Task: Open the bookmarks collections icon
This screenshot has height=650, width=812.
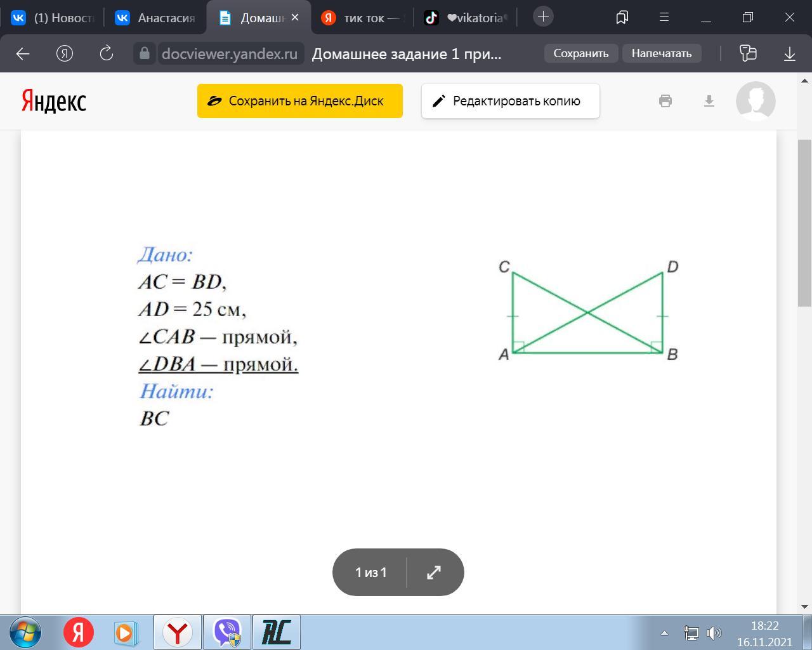Action: click(x=622, y=17)
